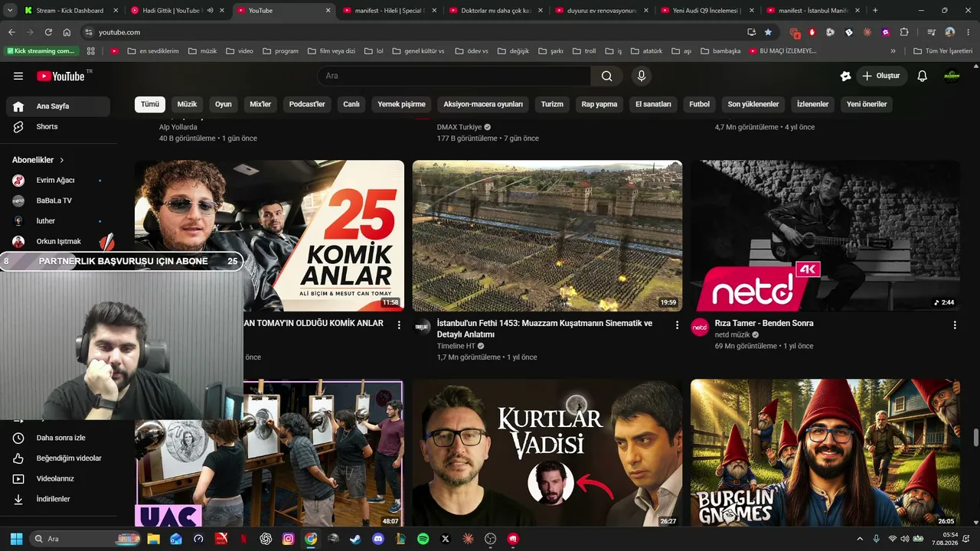The image size is (980, 551).
Task: Show more bookmarks with double chevron
Action: tap(893, 51)
